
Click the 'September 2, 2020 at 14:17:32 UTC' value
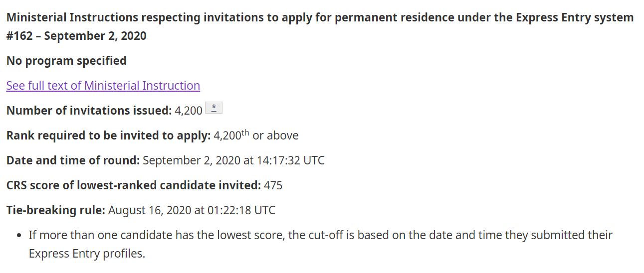coord(233,160)
